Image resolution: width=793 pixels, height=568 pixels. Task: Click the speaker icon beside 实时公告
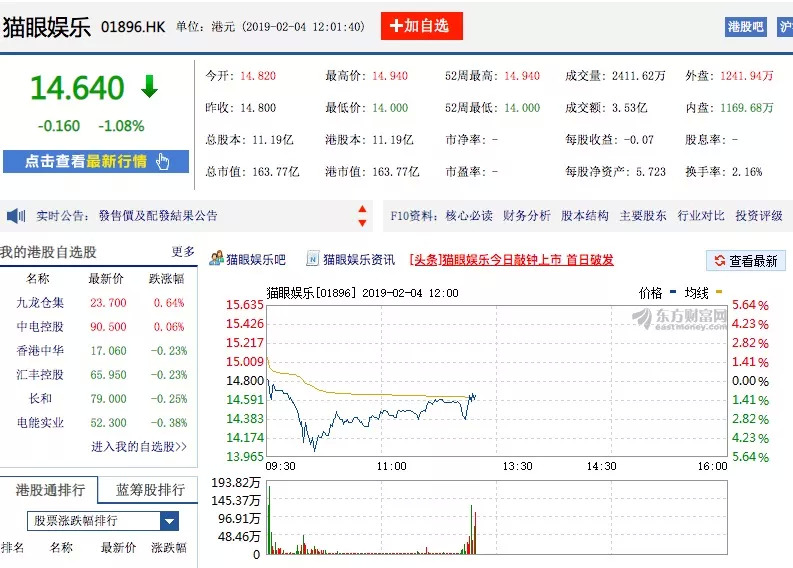16,216
